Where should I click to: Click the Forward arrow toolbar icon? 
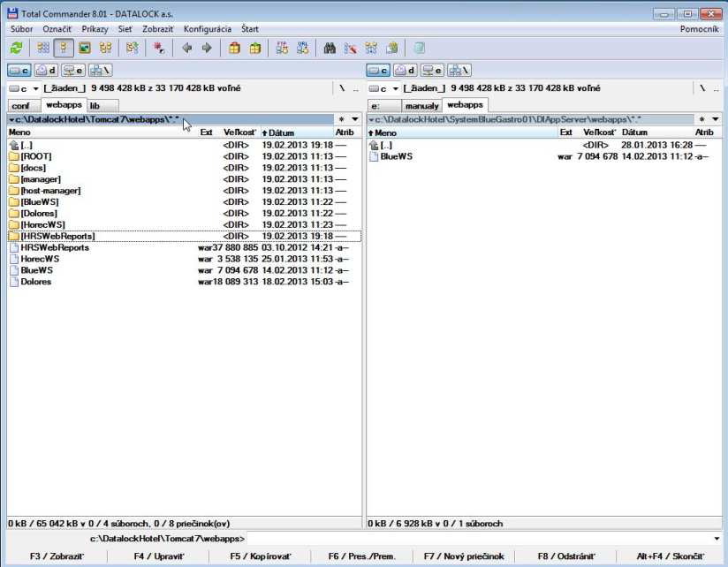[207, 48]
